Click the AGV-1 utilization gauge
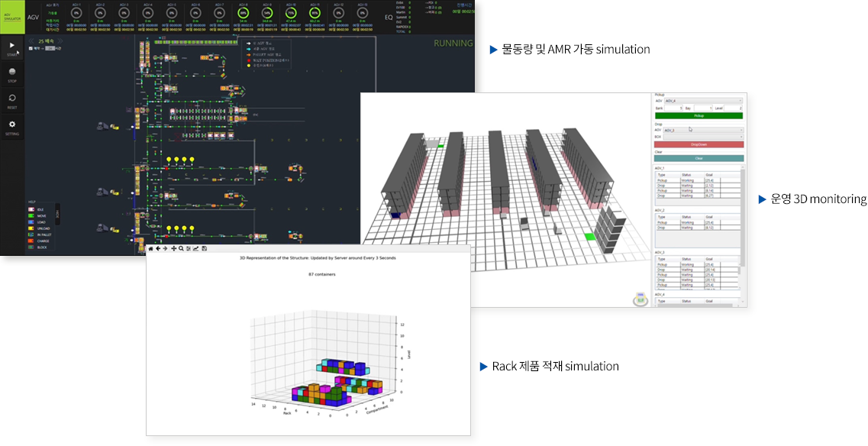868x446 pixels. [x=76, y=12]
